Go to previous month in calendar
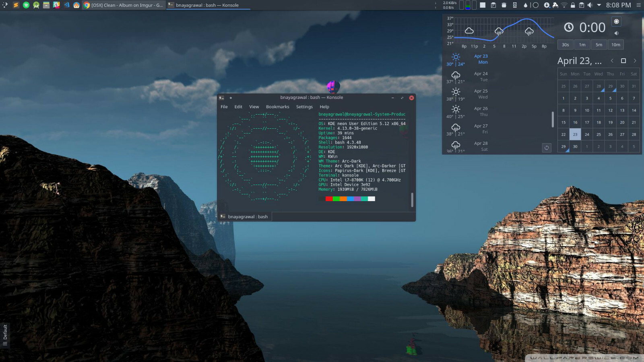Viewport: 644px width, 362px height. click(612, 61)
